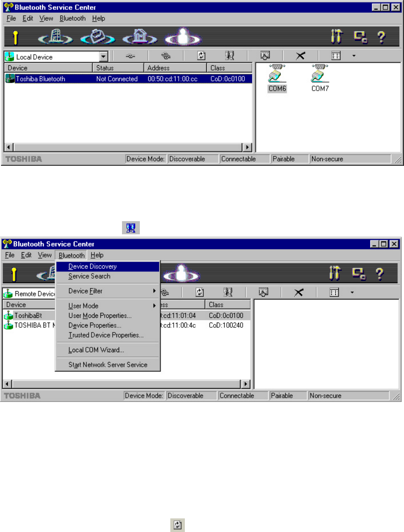Open Bluetooth menu in top window
The width and height of the screenshot is (404, 532).
coord(73,18)
